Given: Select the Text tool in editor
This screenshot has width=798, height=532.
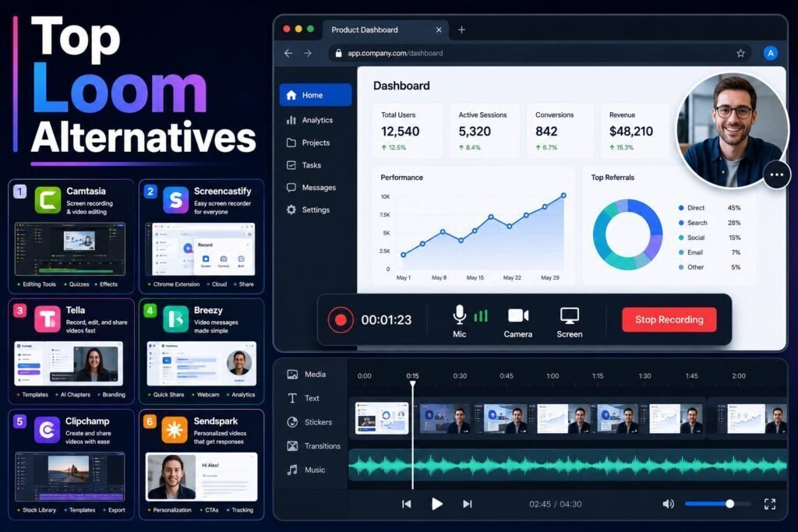Looking at the screenshot, I should click(303, 398).
